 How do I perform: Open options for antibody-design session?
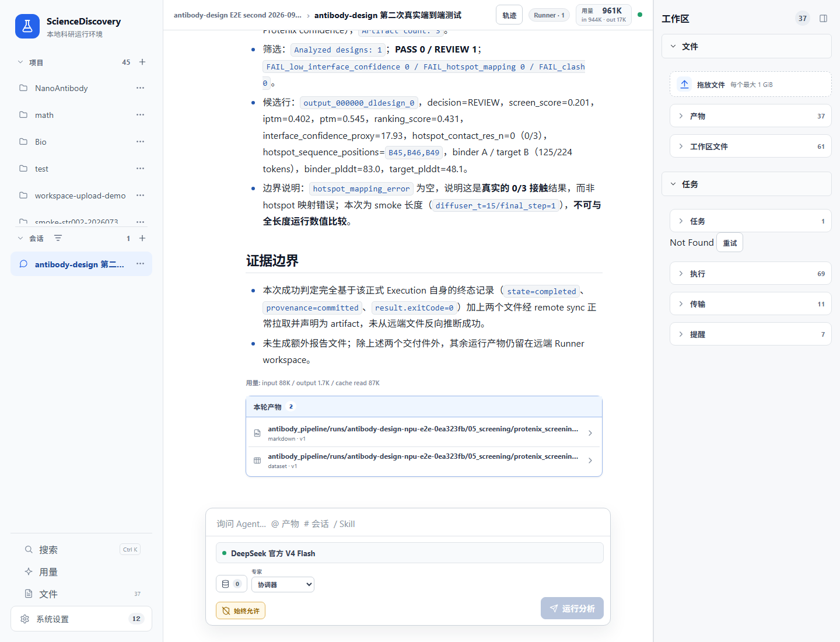click(140, 264)
